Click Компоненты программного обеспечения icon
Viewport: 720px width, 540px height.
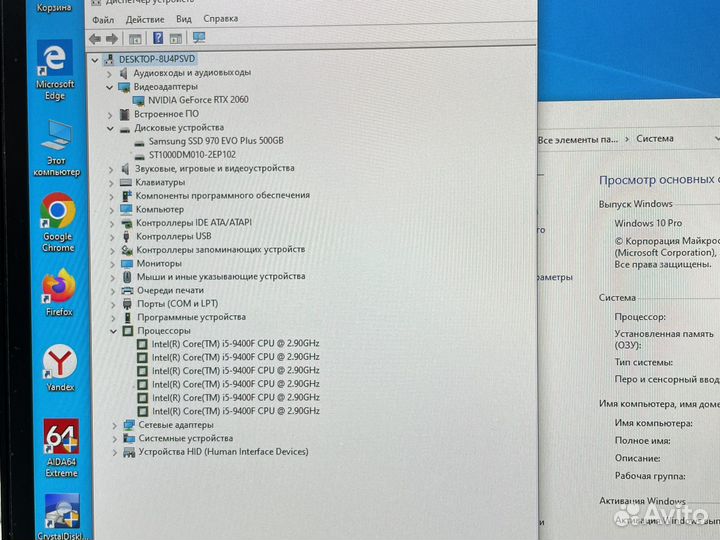pos(126,196)
